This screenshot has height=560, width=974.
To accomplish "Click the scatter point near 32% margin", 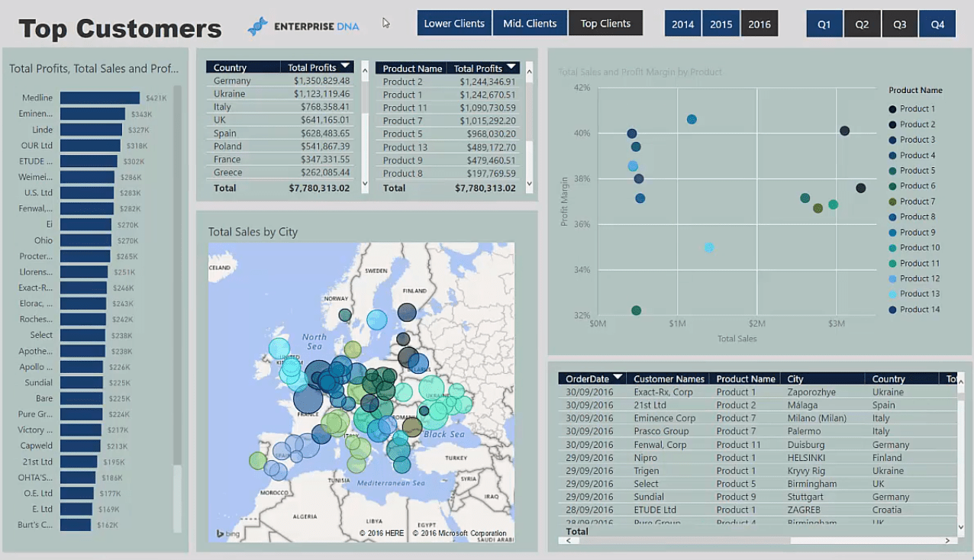I will coord(636,311).
